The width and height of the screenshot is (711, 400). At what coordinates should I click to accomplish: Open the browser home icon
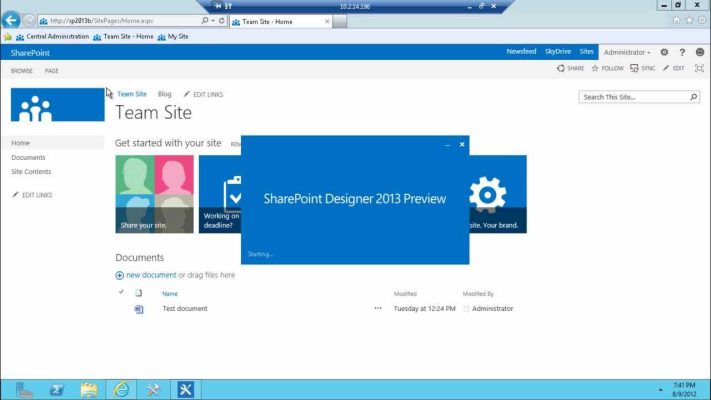(677, 20)
